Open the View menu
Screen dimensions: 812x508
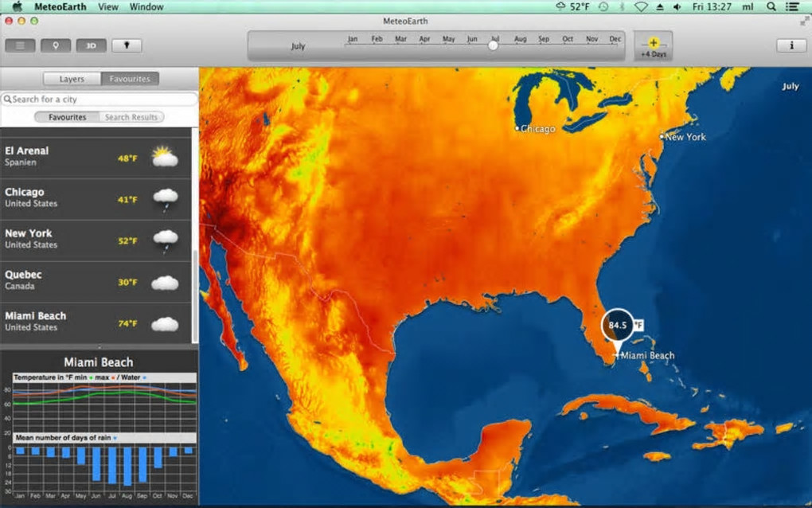tap(108, 6)
